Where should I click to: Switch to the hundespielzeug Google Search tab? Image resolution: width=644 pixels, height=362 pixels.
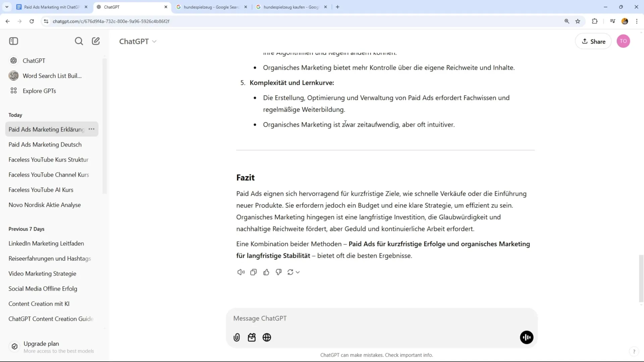[x=212, y=7]
